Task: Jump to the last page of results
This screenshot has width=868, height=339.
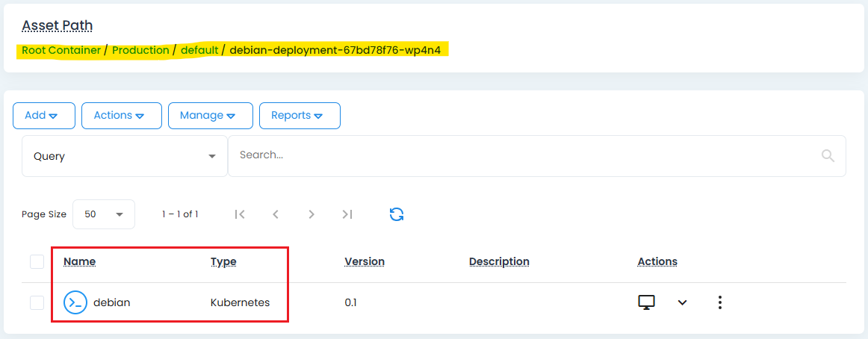Action: (347, 214)
